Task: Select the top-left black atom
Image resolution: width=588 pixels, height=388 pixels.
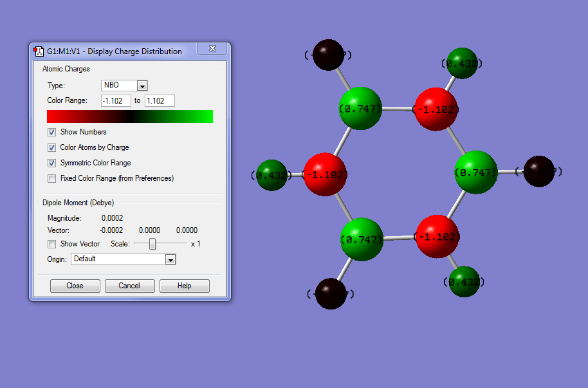Action: coord(328,55)
